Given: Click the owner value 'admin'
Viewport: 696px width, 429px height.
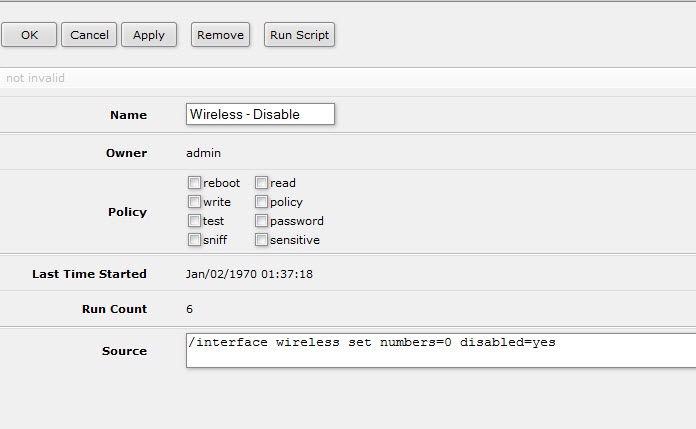Looking at the screenshot, I should pos(203,153).
